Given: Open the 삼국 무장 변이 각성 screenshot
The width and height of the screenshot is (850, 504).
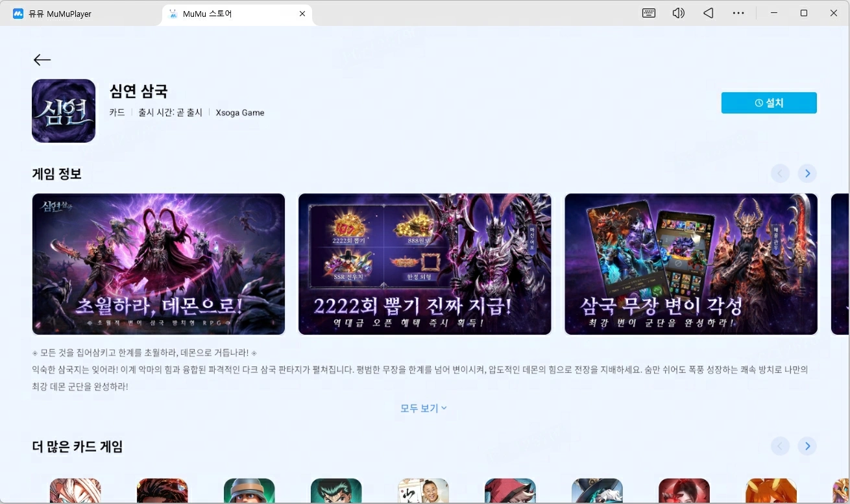Looking at the screenshot, I should pyautogui.click(x=691, y=264).
